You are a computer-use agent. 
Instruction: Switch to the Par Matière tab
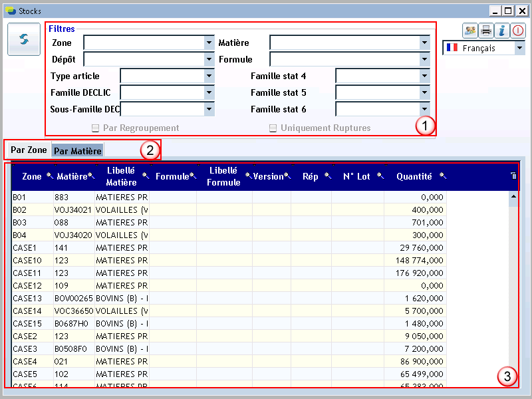click(78, 151)
